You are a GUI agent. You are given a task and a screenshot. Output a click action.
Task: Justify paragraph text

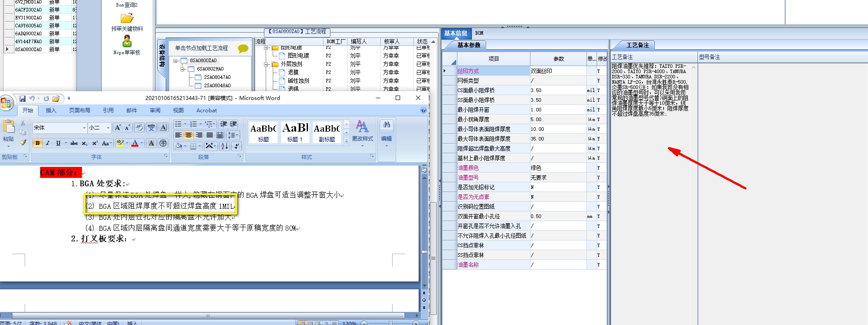[210, 135]
